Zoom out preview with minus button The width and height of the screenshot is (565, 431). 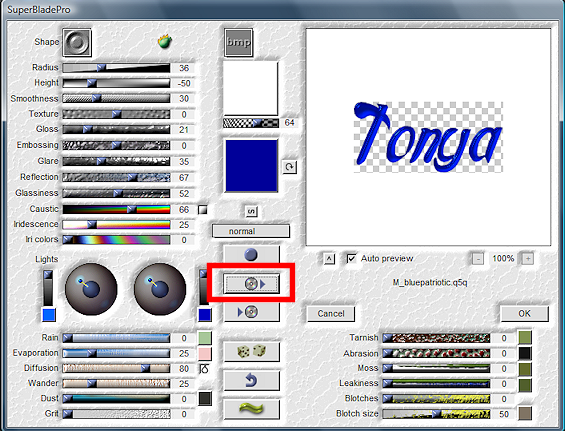[x=478, y=258]
